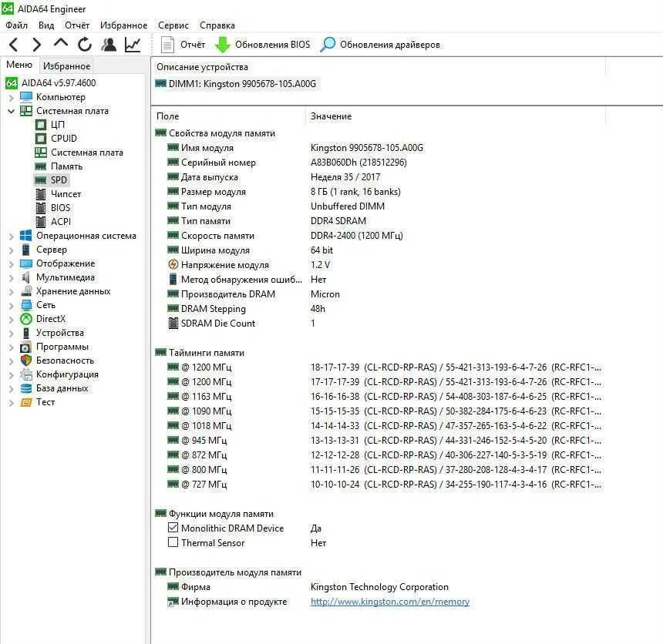Image resolution: width=663 pixels, height=644 pixels.
Task: Expand the Сервер tree node
Action: 12,250
